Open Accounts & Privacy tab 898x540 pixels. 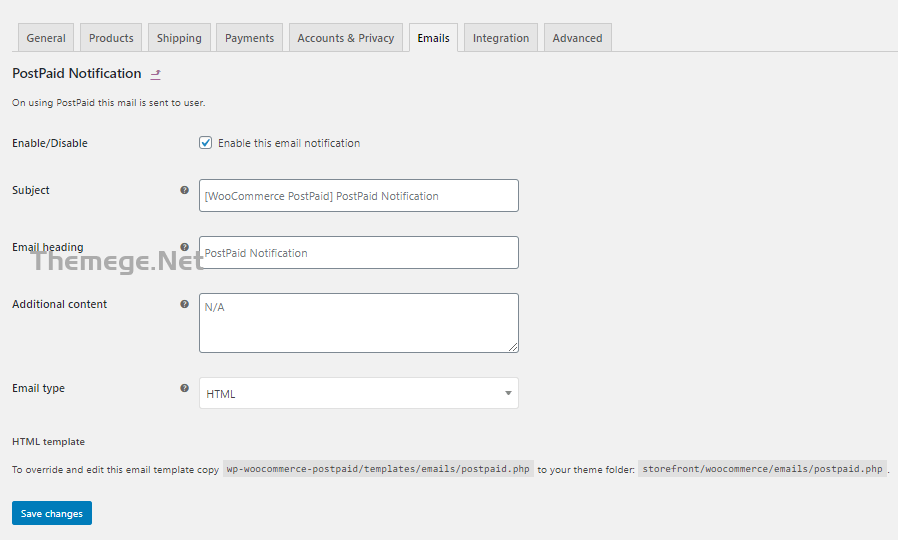coord(346,38)
